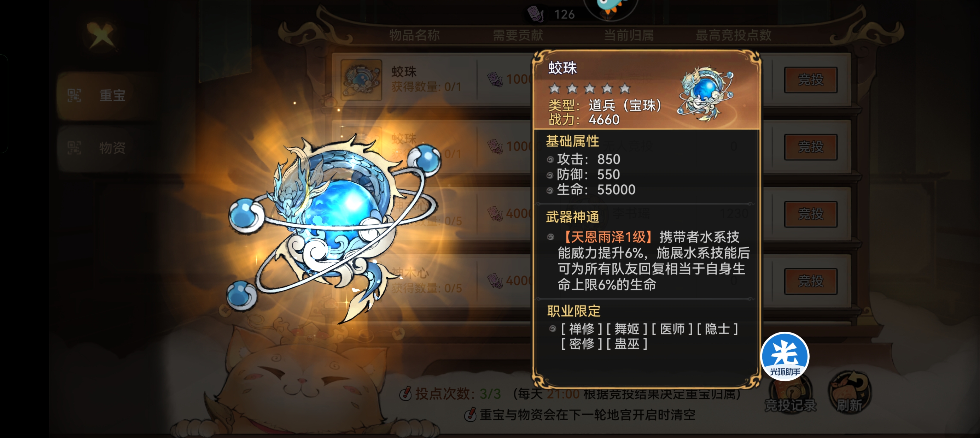Close the auction panel with the X icon
The height and width of the screenshot is (438, 980).
pos(100,35)
